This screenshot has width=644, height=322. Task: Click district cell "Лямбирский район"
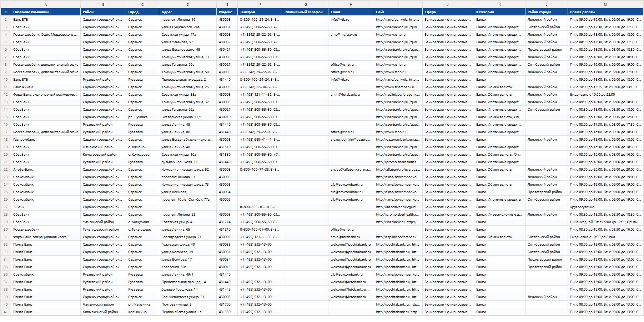point(103,147)
